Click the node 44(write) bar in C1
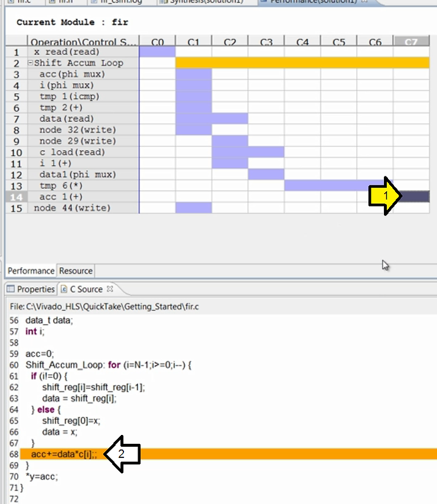The width and height of the screenshot is (437, 504). click(194, 208)
